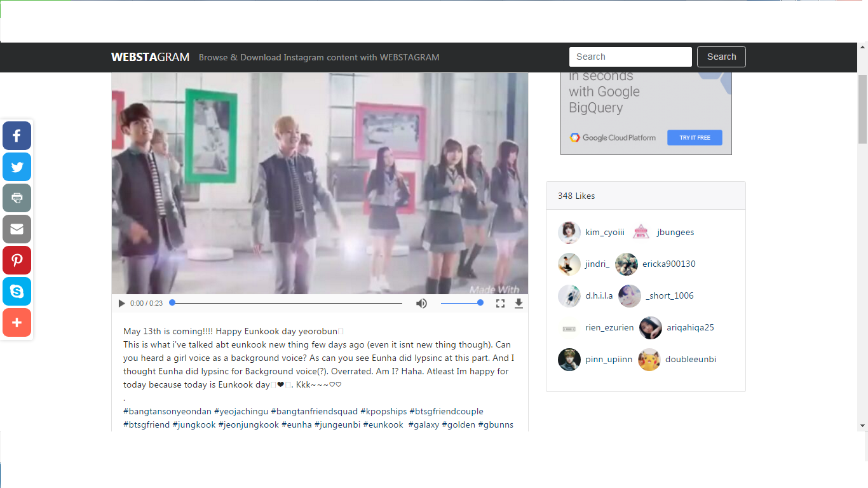The width and height of the screenshot is (868, 488).
Task: Open the WEBSTAGRAM home logo
Action: click(150, 57)
